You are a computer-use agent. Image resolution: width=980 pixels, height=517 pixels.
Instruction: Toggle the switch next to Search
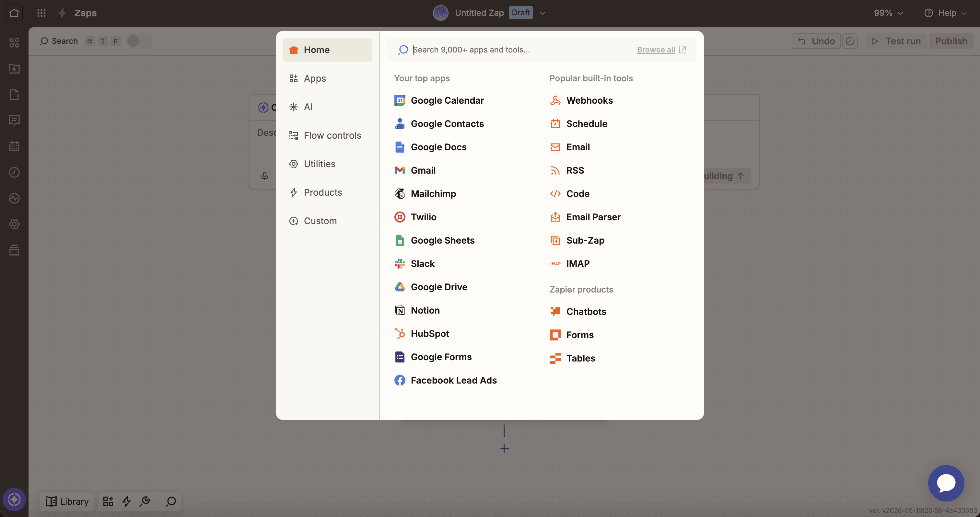pyautogui.click(x=139, y=41)
